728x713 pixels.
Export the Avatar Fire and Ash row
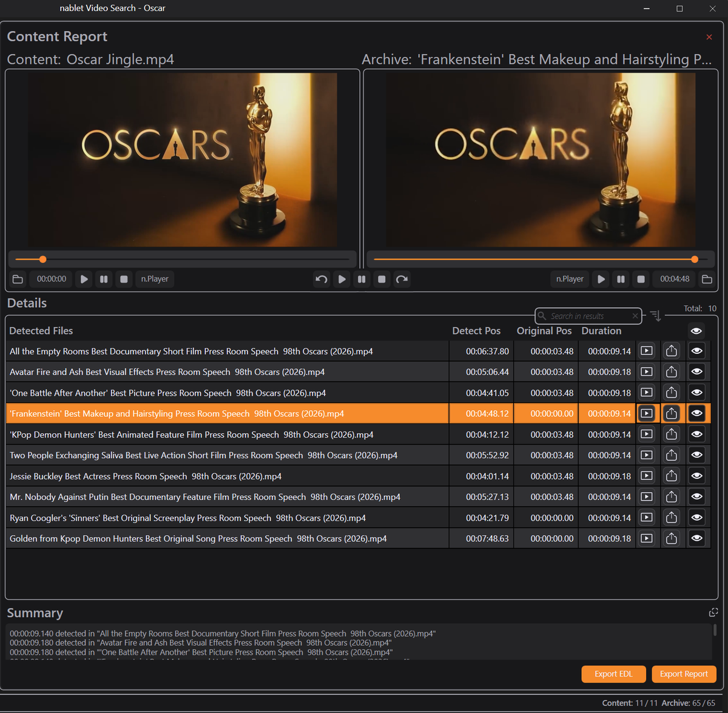(672, 371)
